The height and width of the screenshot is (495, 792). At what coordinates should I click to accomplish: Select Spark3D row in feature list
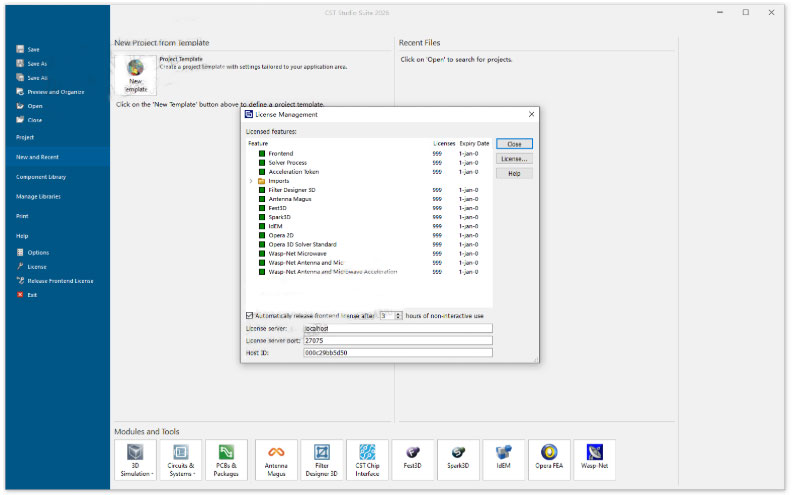click(x=369, y=217)
